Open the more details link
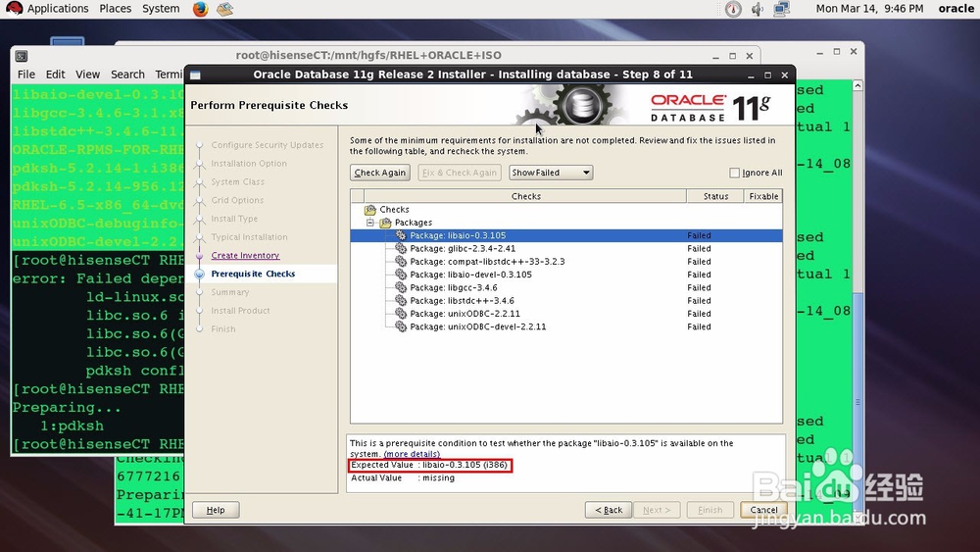980x552 pixels. pyautogui.click(x=412, y=454)
